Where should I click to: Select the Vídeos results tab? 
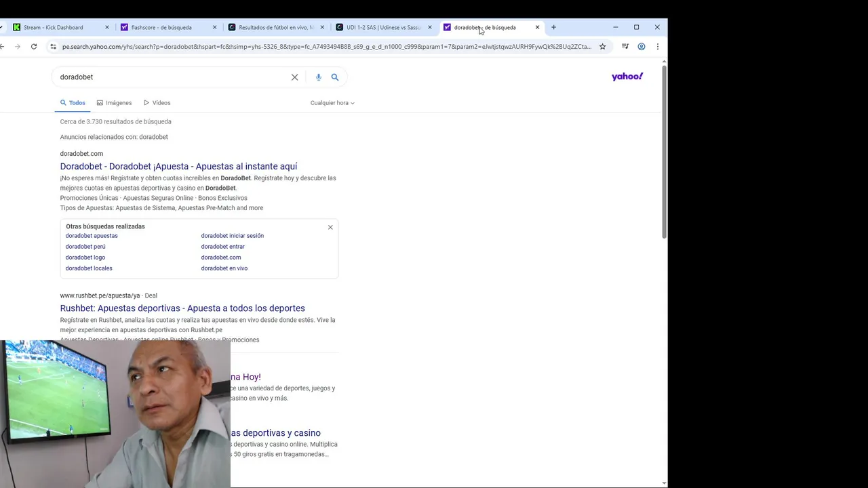pyautogui.click(x=157, y=103)
